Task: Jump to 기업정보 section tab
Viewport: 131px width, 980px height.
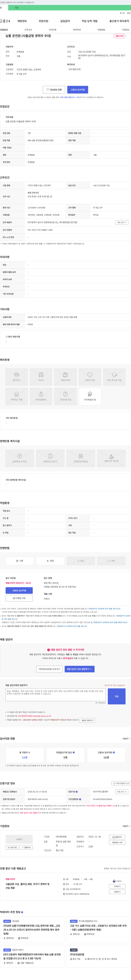Action: tap(126, 30)
